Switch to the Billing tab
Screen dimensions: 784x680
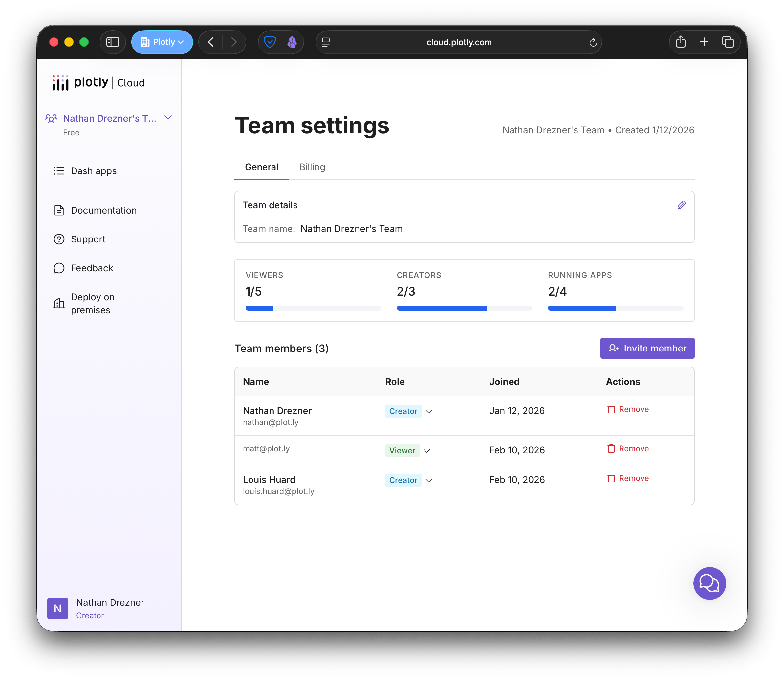point(312,167)
